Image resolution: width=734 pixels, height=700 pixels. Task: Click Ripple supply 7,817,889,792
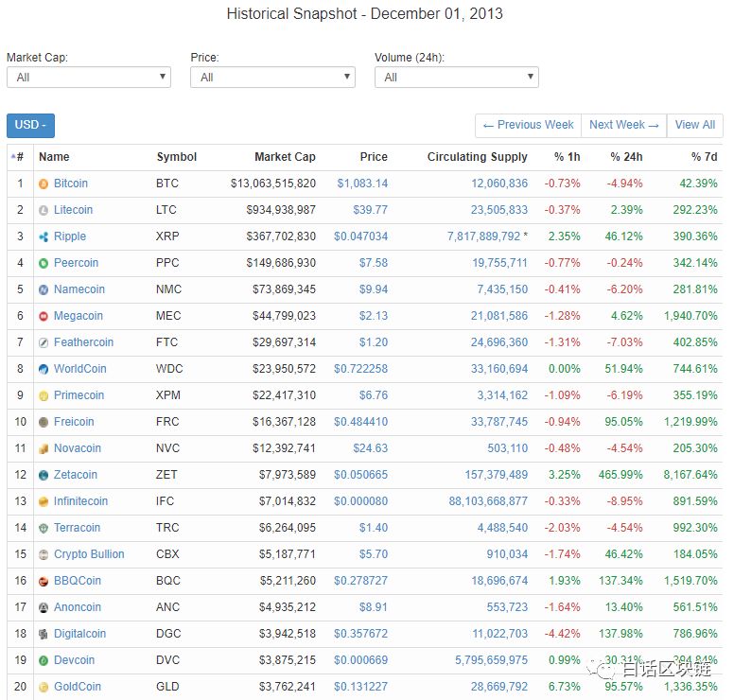click(483, 236)
